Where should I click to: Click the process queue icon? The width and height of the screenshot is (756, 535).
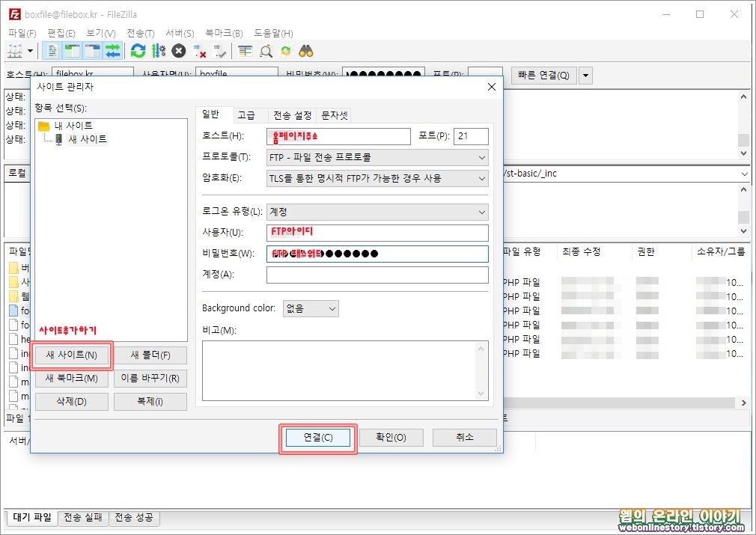[x=159, y=50]
